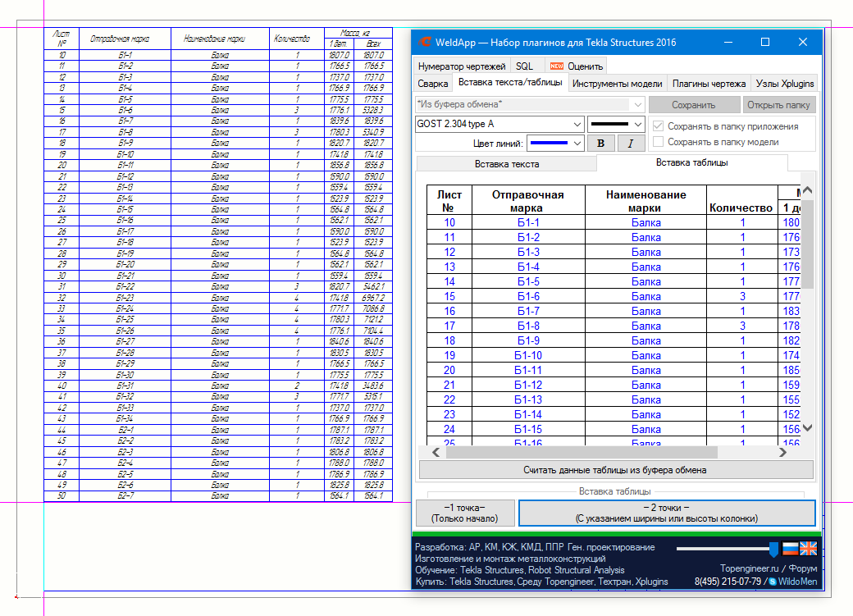Screen dimensions: 853x616
Task: Click 'Считать данные таблицы из буфера обмена'
Action: point(616,470)
